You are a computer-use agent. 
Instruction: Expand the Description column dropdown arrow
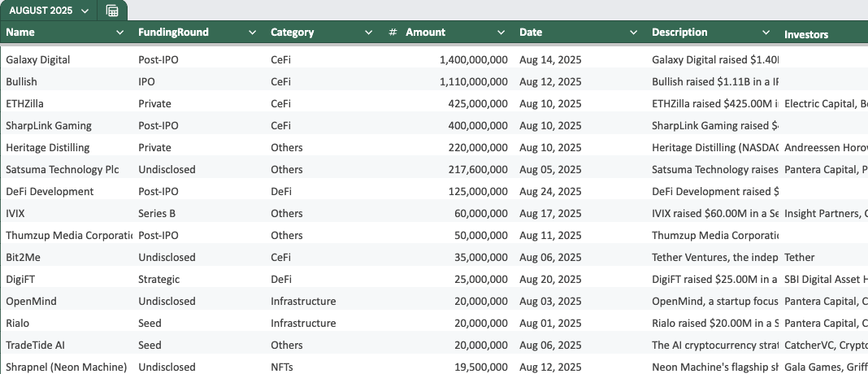tap(766, 33)
